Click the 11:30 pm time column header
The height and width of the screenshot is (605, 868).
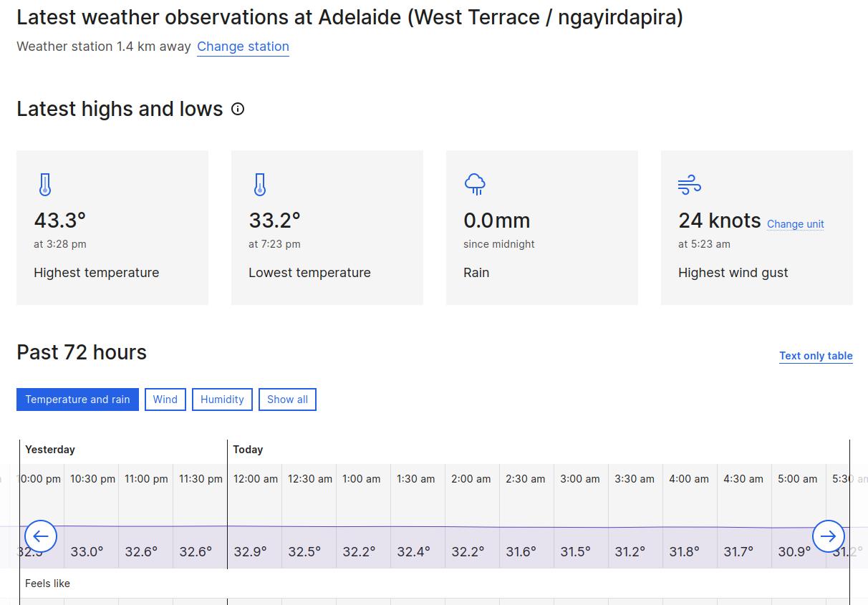click(201, 479)
